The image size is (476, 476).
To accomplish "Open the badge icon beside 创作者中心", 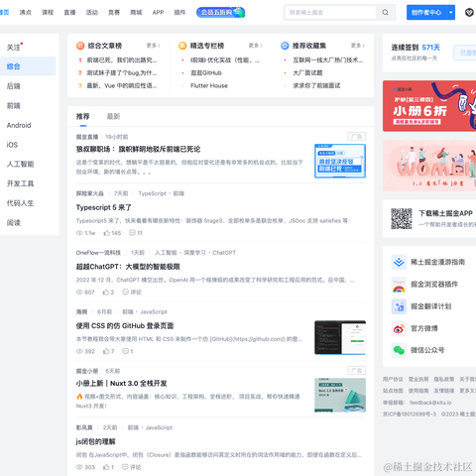I will 469,13.
